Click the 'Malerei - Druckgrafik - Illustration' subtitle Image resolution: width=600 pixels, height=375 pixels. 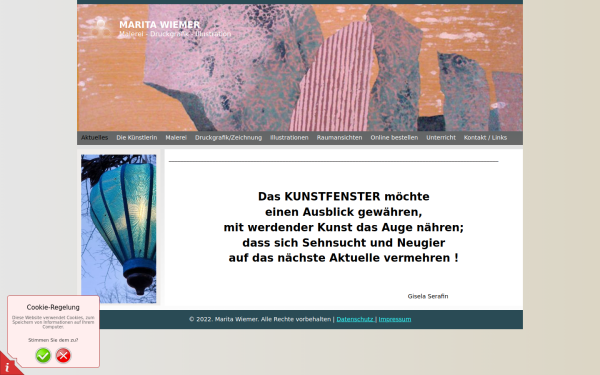coord(175,34)
